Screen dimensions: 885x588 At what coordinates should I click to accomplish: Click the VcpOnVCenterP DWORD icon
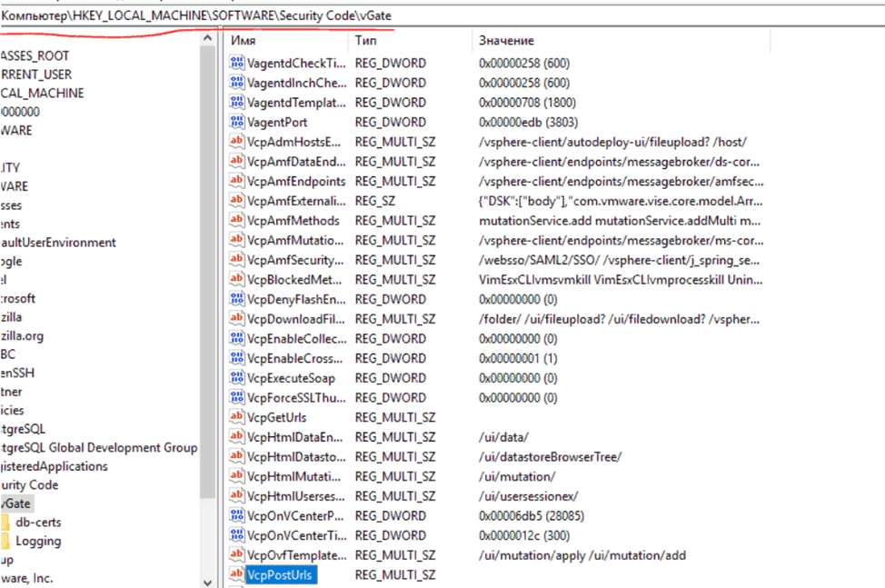tap(238, 516)
